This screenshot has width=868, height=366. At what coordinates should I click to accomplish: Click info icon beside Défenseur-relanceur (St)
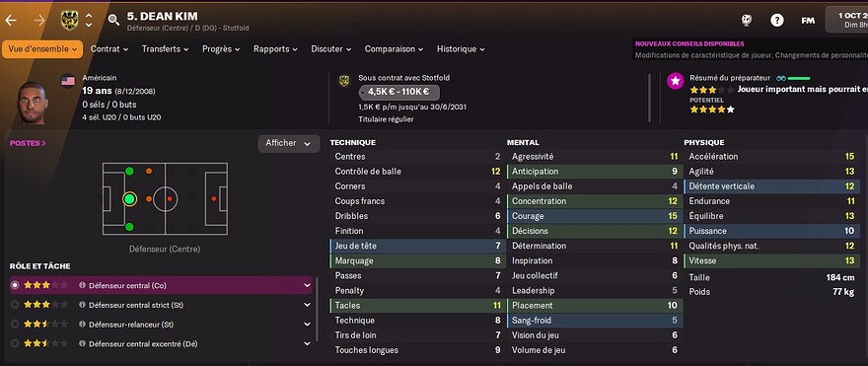pyautogui.click(x=82, y=325)
